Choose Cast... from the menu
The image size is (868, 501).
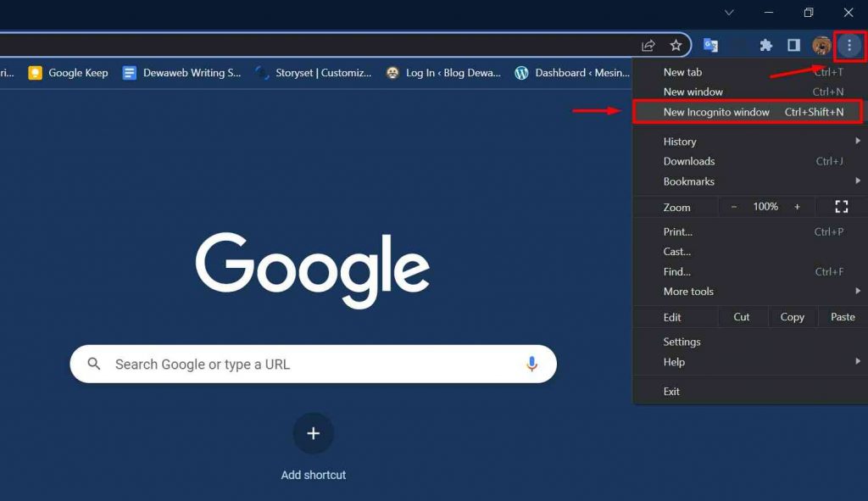tap(750, 252)
